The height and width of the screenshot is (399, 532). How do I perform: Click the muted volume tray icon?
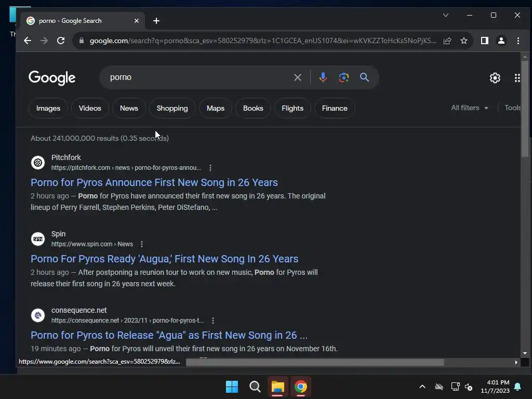[469, 387]
